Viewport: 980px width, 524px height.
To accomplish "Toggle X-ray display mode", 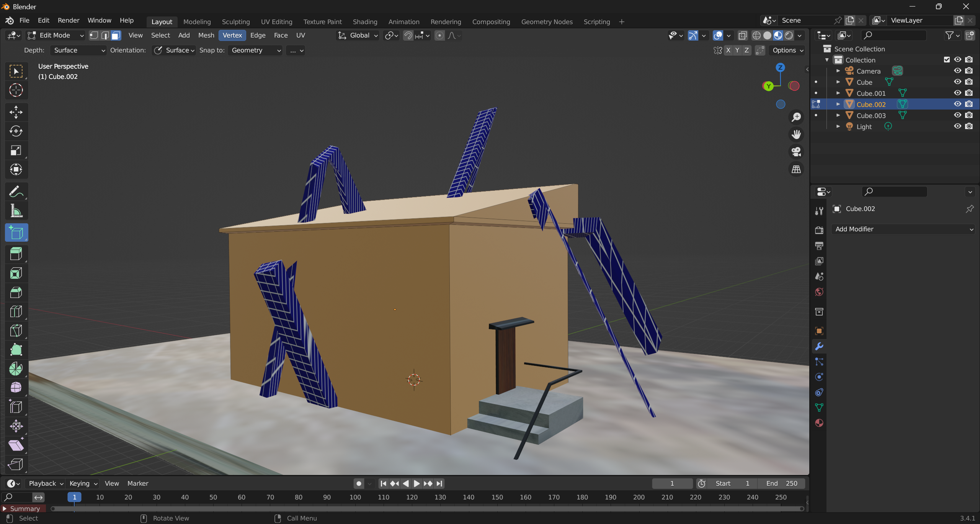I will (743, 36).
